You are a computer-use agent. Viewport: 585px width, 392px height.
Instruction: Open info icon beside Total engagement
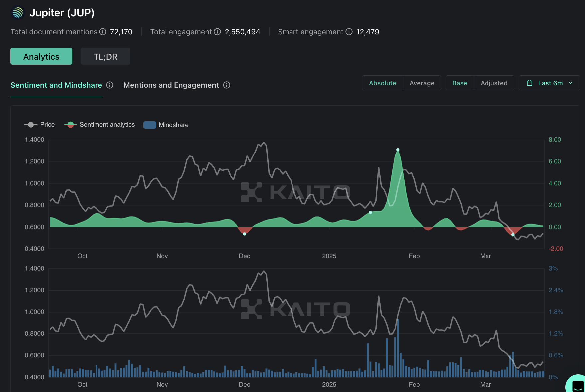click(x=217, y=32)
